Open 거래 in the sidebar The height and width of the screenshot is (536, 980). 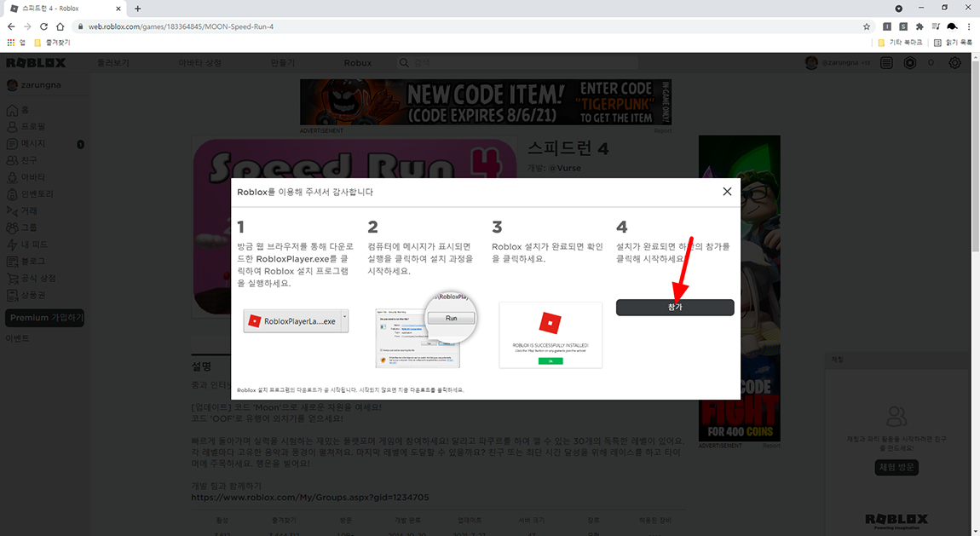coord(21,211)
